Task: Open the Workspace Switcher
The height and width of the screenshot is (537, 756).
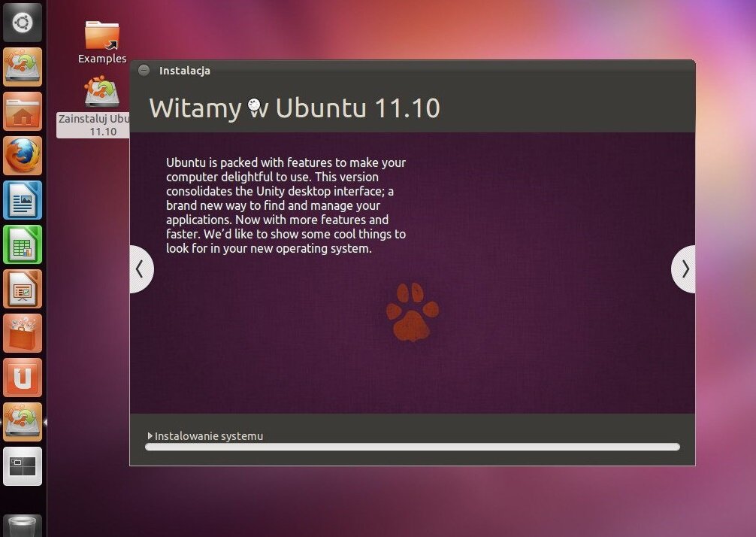Action: (x=23, y=466)
